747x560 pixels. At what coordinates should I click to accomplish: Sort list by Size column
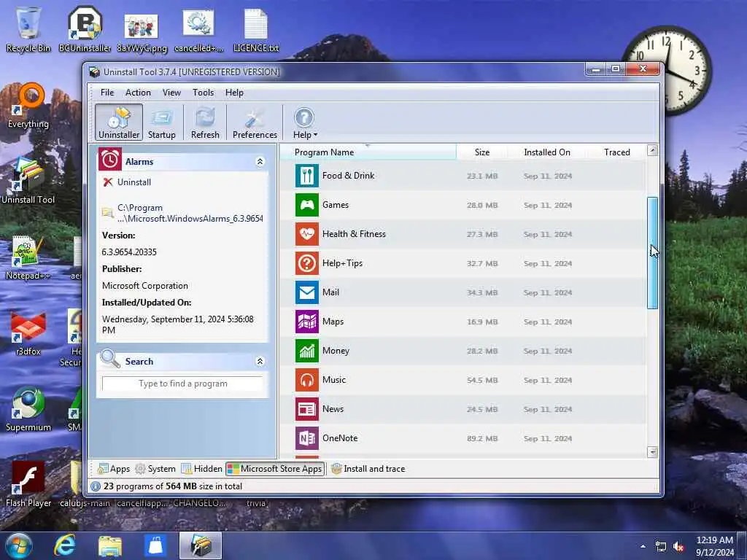[481, 152]
